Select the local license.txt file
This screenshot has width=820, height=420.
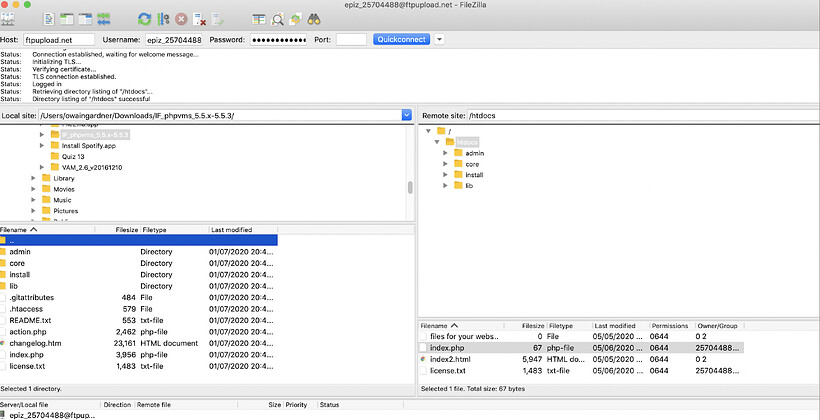pyautogui.click(x=139, y=366)
